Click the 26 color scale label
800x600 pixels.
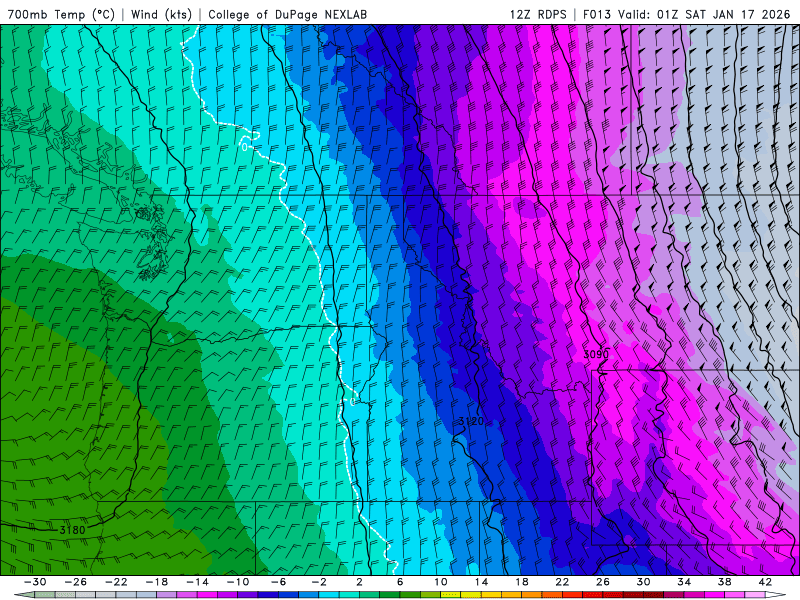point(603,582)
